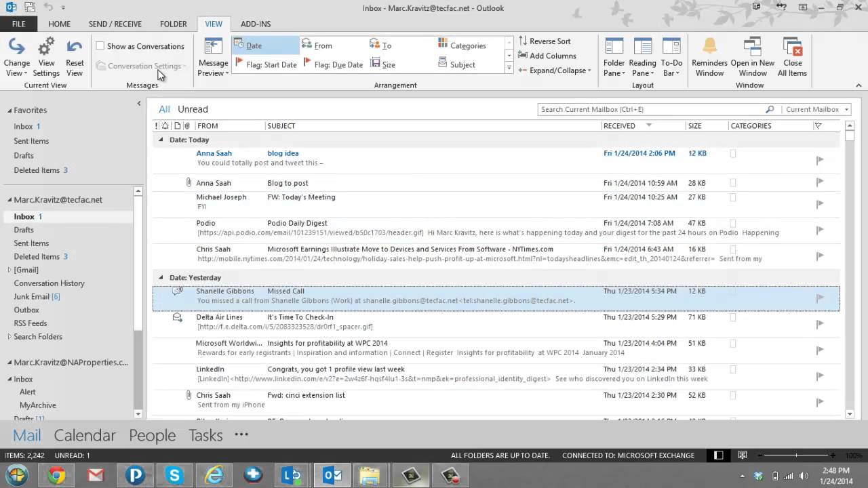Viewport: 868px width, 488px height.
Task: Enable Show as Conversations checkbox
Action: [100, 46]
